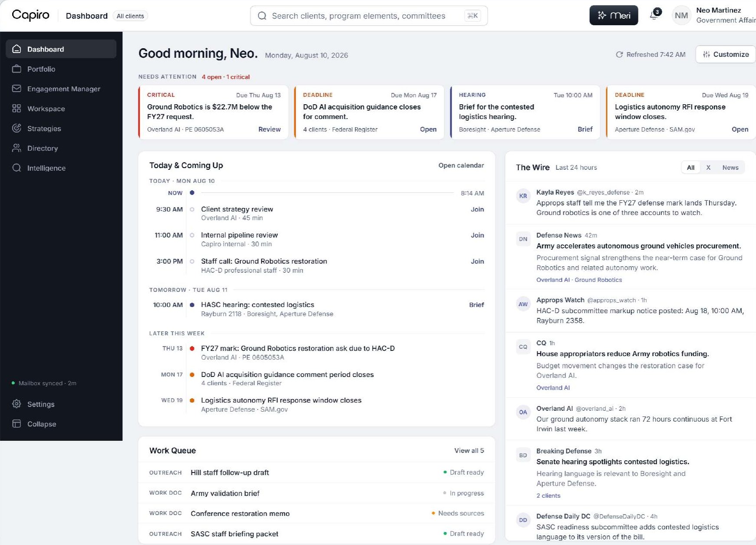756x545 pixels.
Task: Click Overland AI tag under CQ story
Action: tap(553, 388)
